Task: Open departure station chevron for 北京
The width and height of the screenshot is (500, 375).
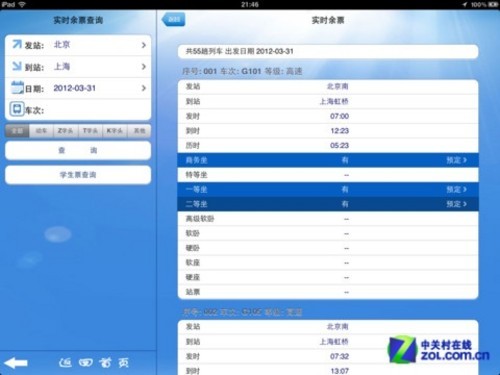Action: tap(144, 45)
